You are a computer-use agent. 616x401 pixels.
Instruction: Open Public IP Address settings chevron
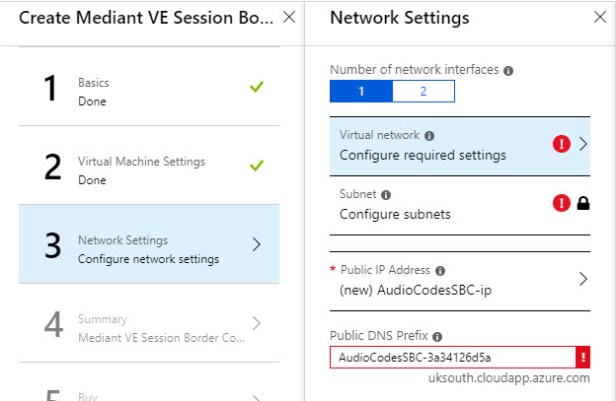[584, 279]
